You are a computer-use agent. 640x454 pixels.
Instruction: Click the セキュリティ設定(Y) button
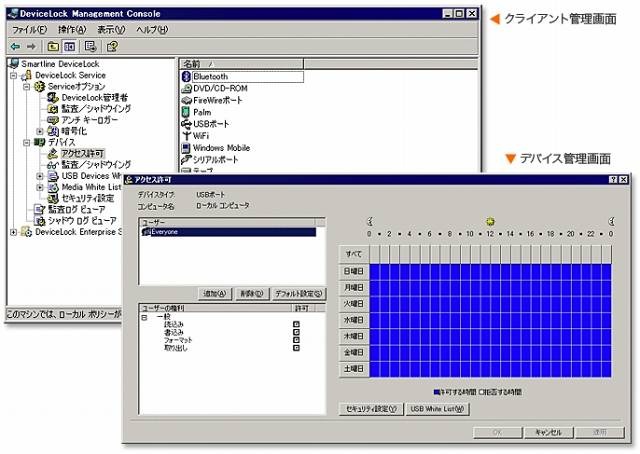coord(371,409)
